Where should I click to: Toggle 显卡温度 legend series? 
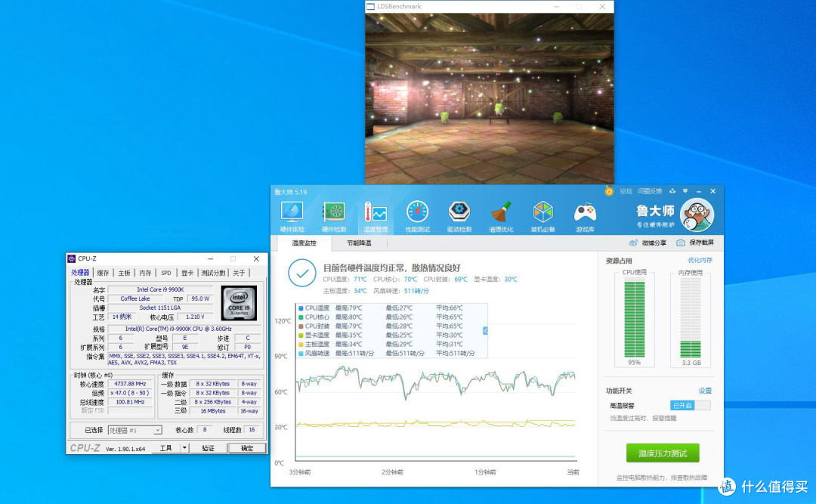click(x=301, y=335)
